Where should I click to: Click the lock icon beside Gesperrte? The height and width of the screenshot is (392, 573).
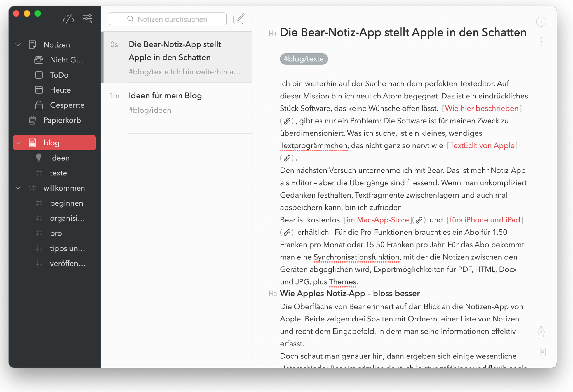[39, 105]
